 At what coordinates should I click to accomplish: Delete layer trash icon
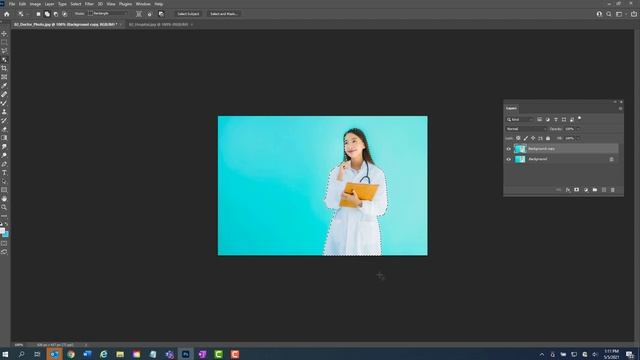pos(613,190)
